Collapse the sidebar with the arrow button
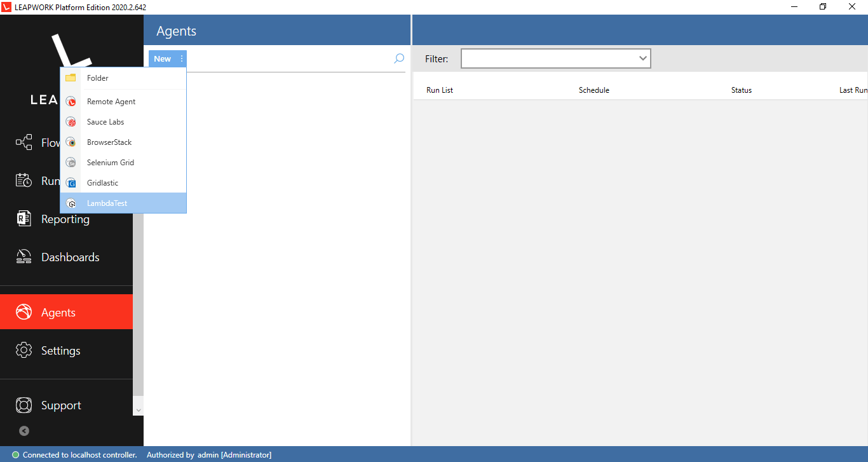 point(24,431)
